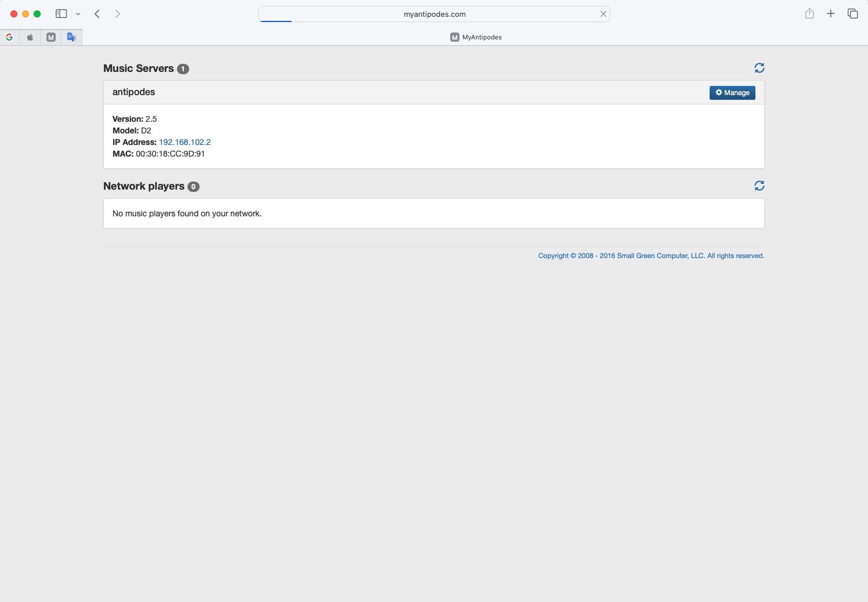Click 'No music players found' message
868x602 pixels.
click(187, 213)
